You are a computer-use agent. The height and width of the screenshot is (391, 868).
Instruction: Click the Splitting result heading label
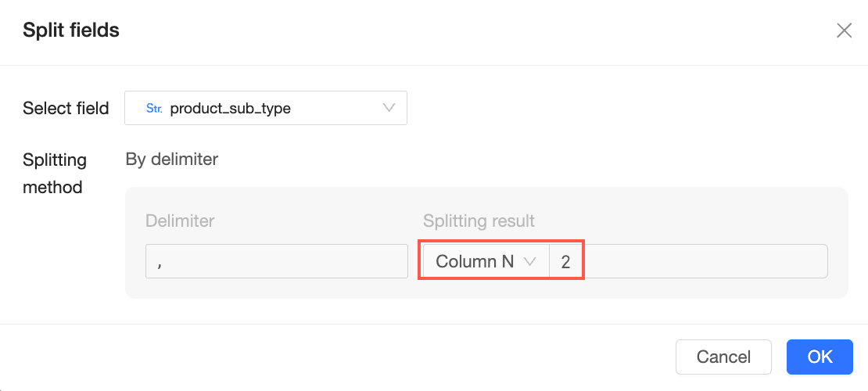click(x=479, y=221)
